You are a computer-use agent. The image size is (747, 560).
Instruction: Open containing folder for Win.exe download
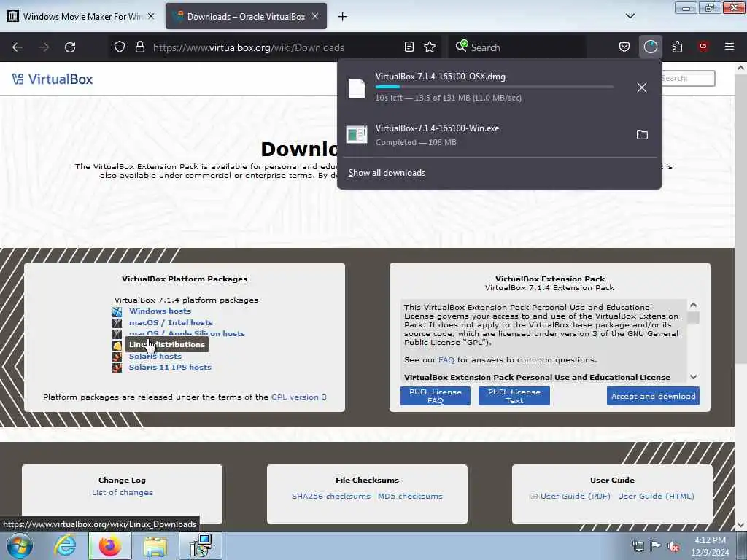642,135
